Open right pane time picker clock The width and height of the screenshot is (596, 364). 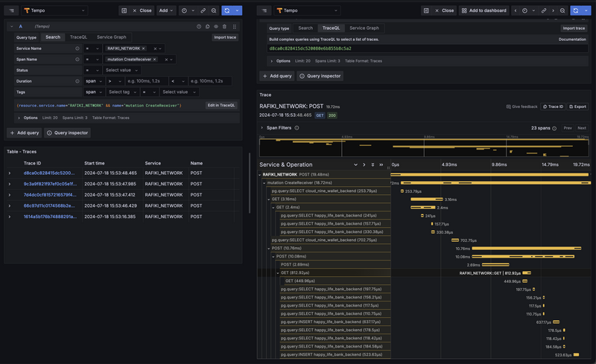point(524,10)
